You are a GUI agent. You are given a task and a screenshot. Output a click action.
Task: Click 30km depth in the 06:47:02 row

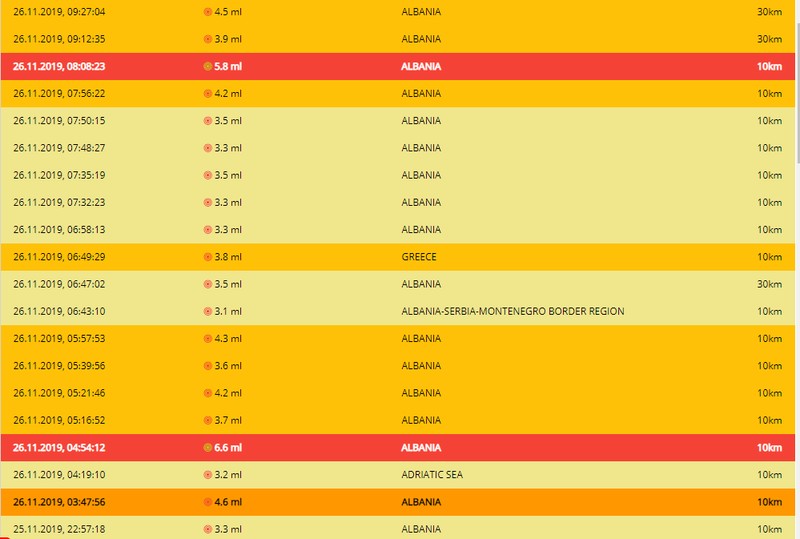(x=769, y=284)
